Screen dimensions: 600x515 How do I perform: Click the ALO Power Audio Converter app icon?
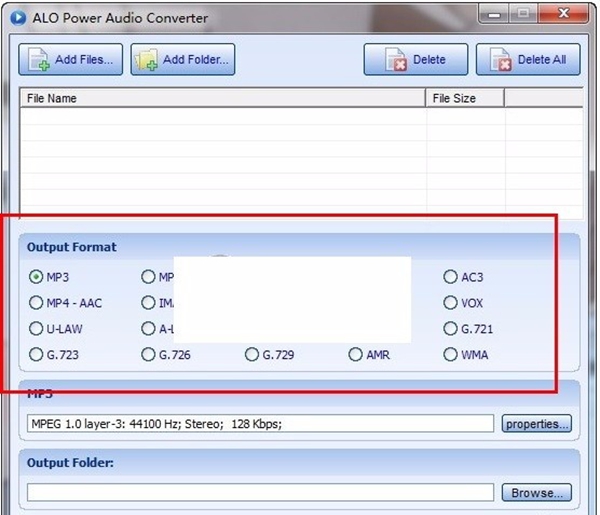point(18,18)
